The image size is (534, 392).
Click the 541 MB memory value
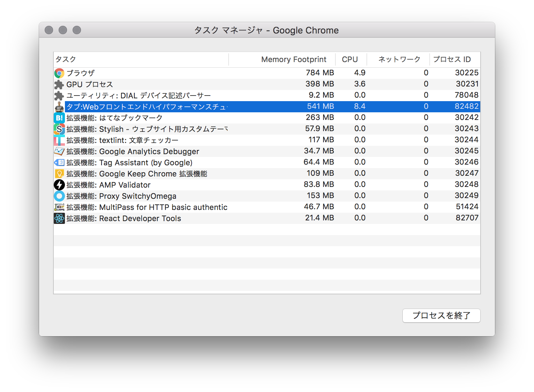(320, 106)
